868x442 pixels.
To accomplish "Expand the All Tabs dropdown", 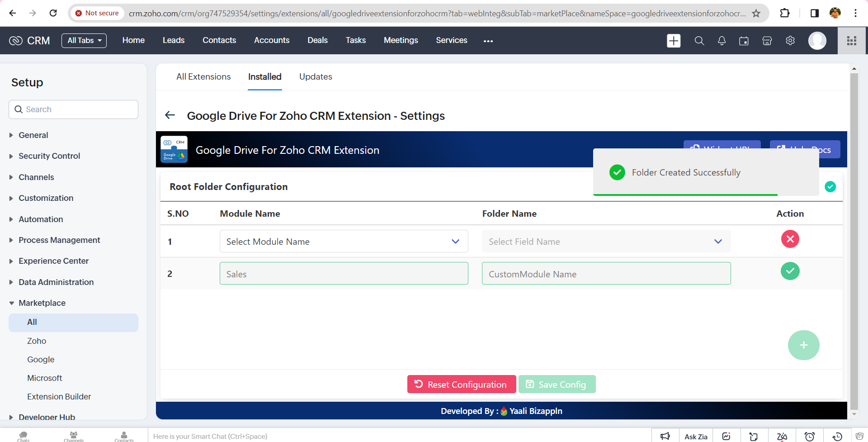I will click(x=84, y=41).
